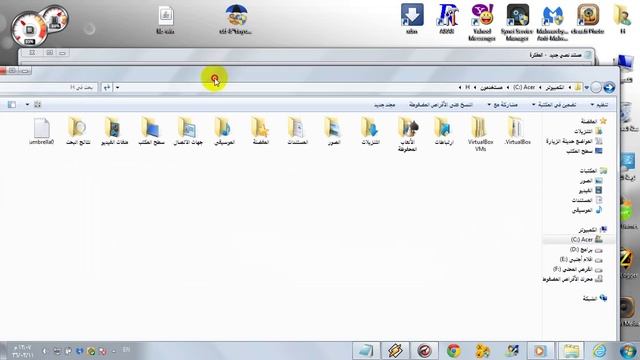
Task: Click the Forward navigation circle button
Action: point(596,87)
